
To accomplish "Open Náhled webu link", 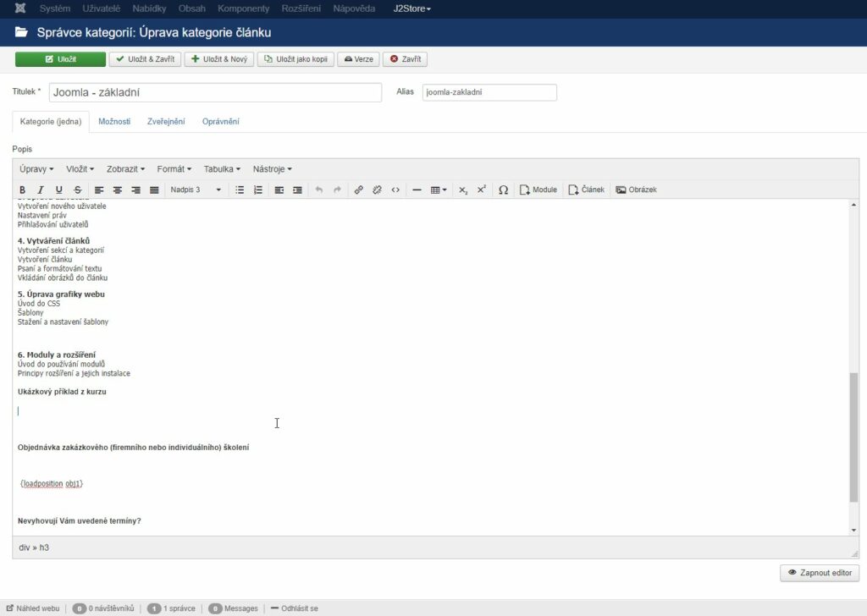I will [33, 608].
